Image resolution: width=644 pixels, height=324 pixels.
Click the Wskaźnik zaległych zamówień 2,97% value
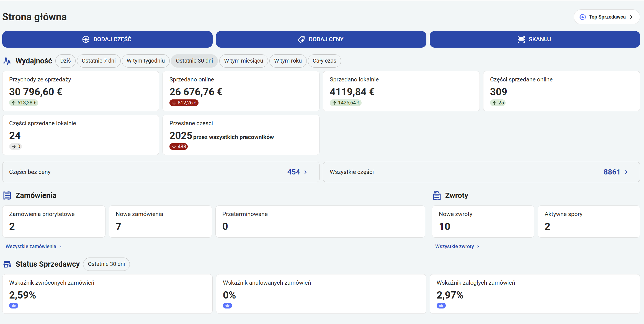[x=450, y=295]
